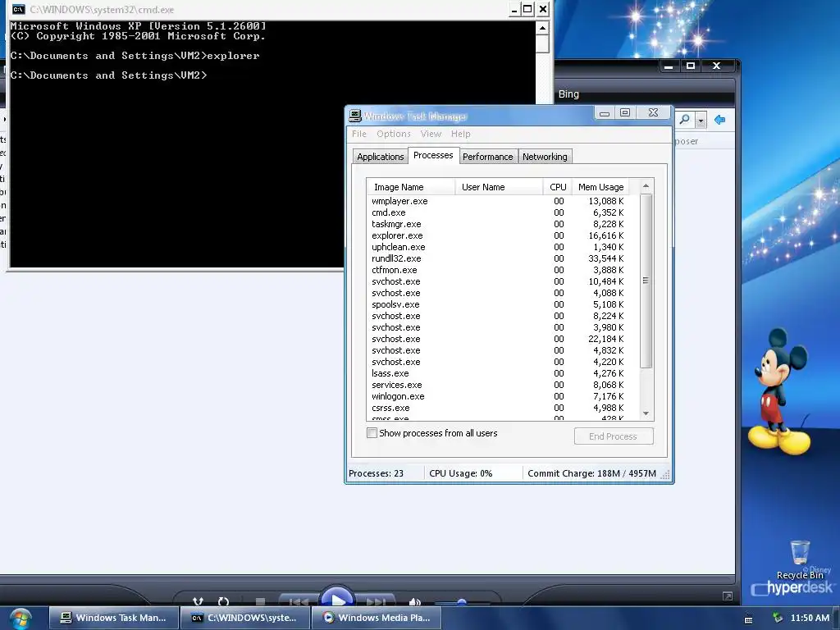Sort processes by CPU column
The width and height of the screenshot is (840, 630).
(x=558, y=187)
